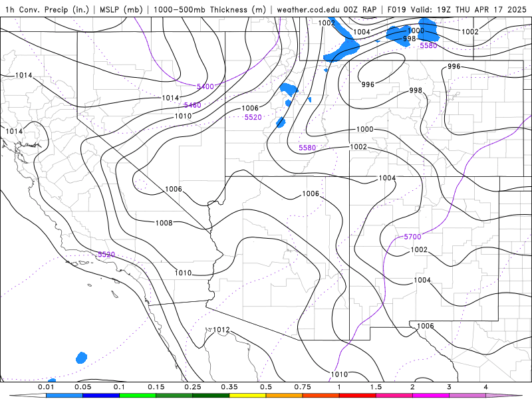The width and height of the screenshot is (532, 399).
Task: Click the '0.05' legend value
Action: (x=82, y=387)
